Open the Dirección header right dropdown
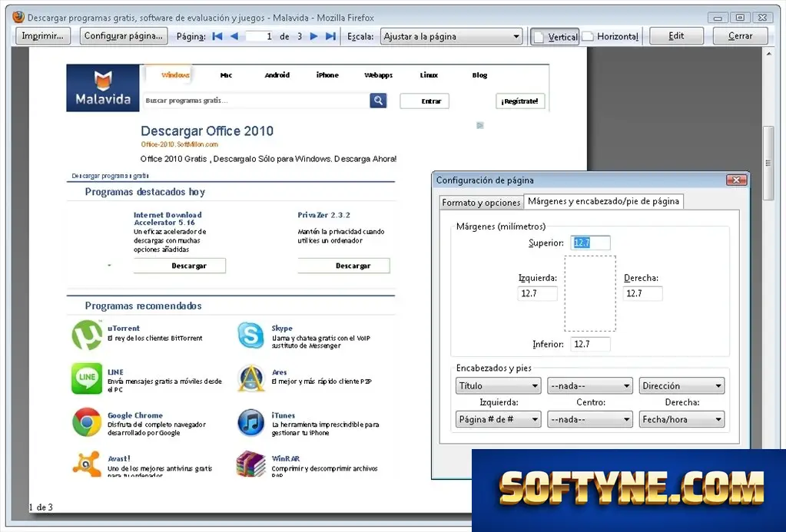 tap(682, 385)
